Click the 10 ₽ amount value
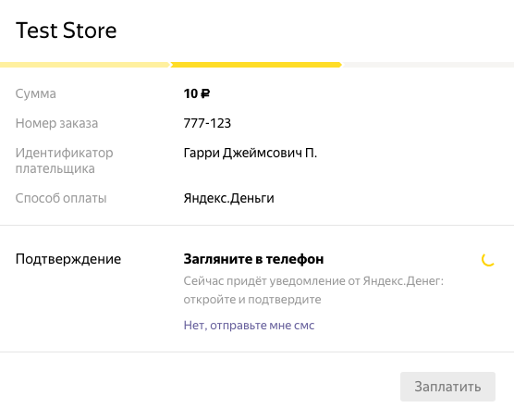This screenshot has width=514, height=420. point(197,93)
